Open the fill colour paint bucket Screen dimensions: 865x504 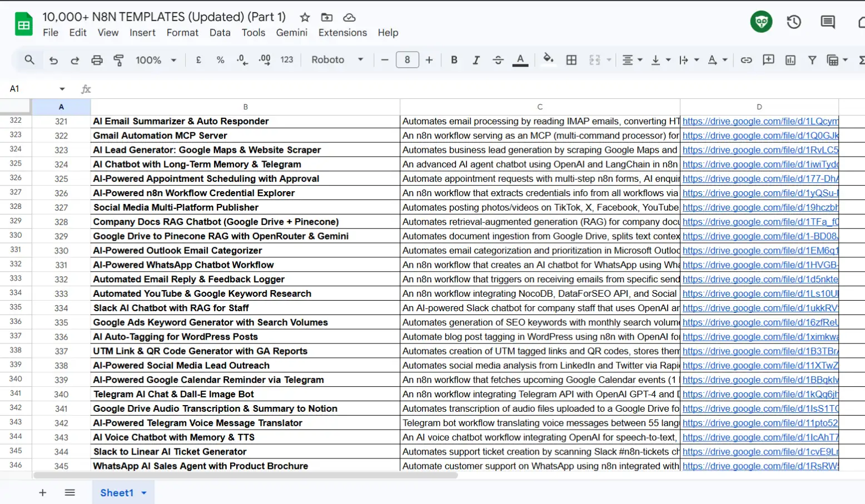tap(548, 59)
